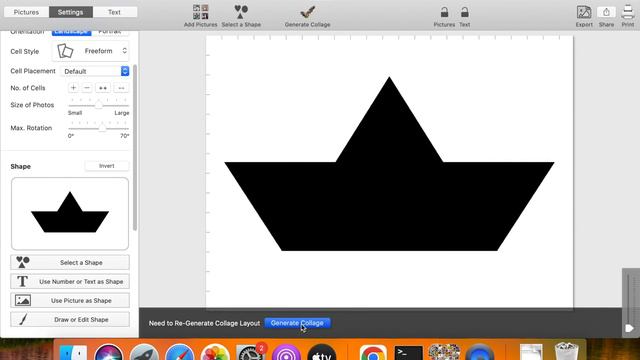Click Use Picture as Shape button
640x360 pixels.
pos(70,300)
